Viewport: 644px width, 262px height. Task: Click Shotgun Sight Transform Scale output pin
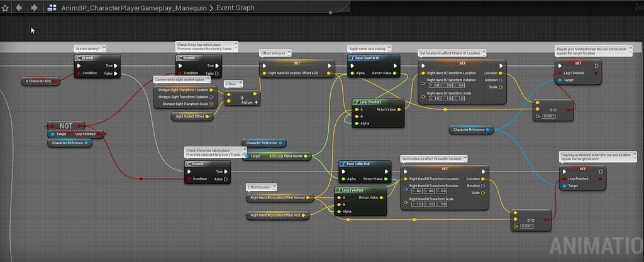pyautogui.click(x=211, y=104)
